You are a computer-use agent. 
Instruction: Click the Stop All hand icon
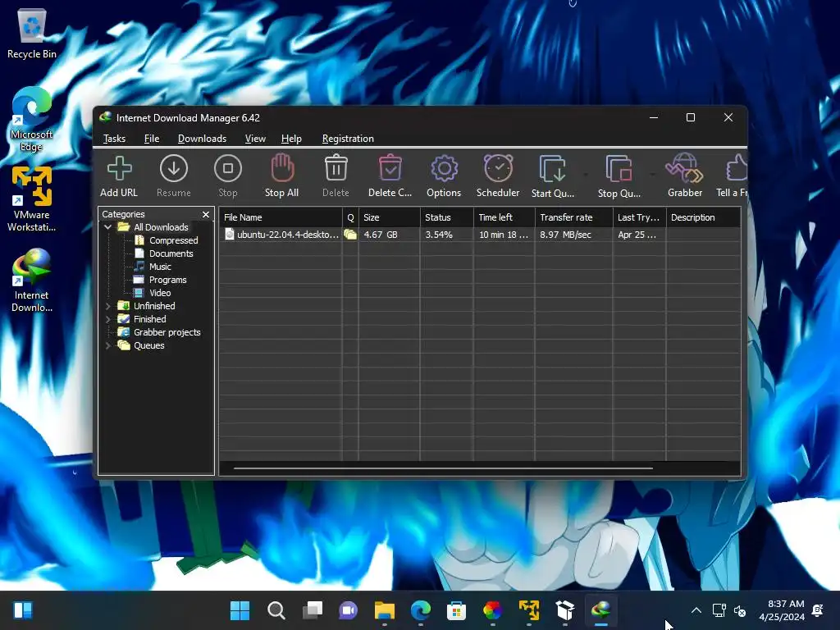click(282, 168)
